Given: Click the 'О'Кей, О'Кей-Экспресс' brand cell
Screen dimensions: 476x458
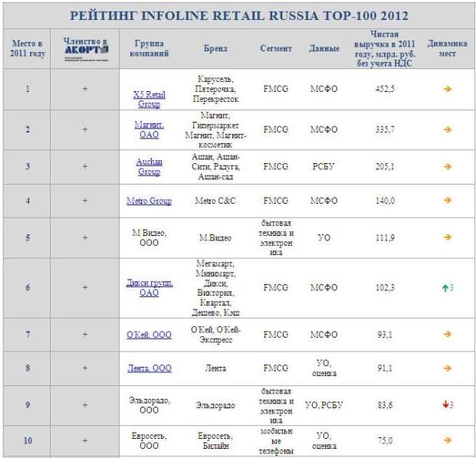Looking at the screenshot, I should tap(215, 335).
